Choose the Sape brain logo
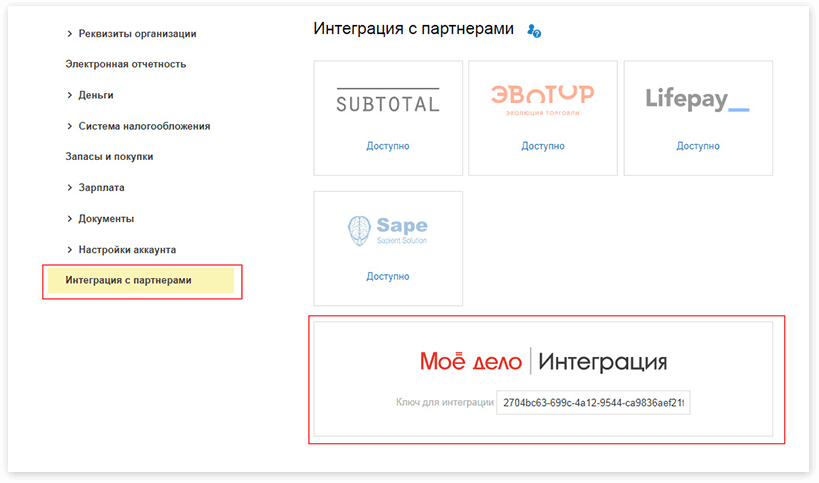This screenshot has height=483, width=819. coord(387,231)
